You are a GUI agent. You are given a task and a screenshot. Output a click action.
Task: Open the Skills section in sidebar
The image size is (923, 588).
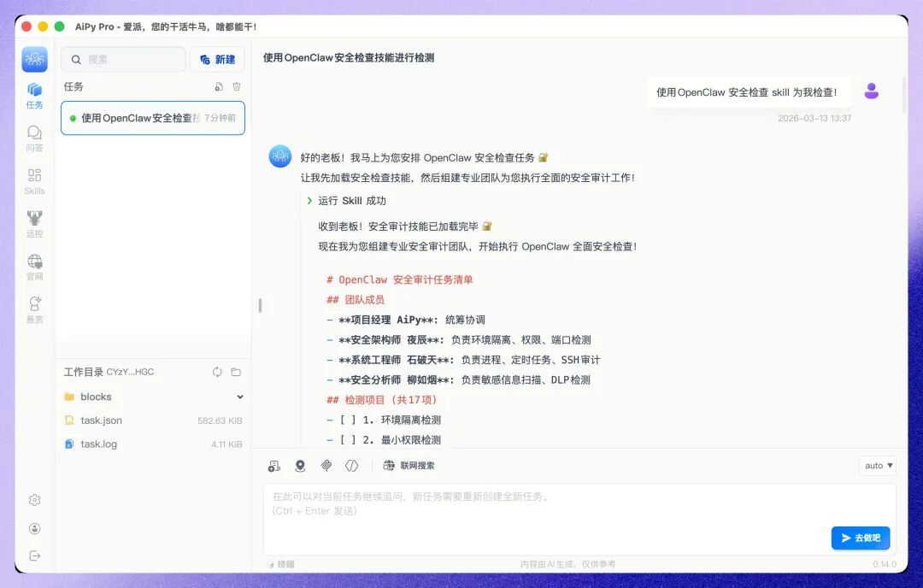pyautogui.click(x=35, y=181)
